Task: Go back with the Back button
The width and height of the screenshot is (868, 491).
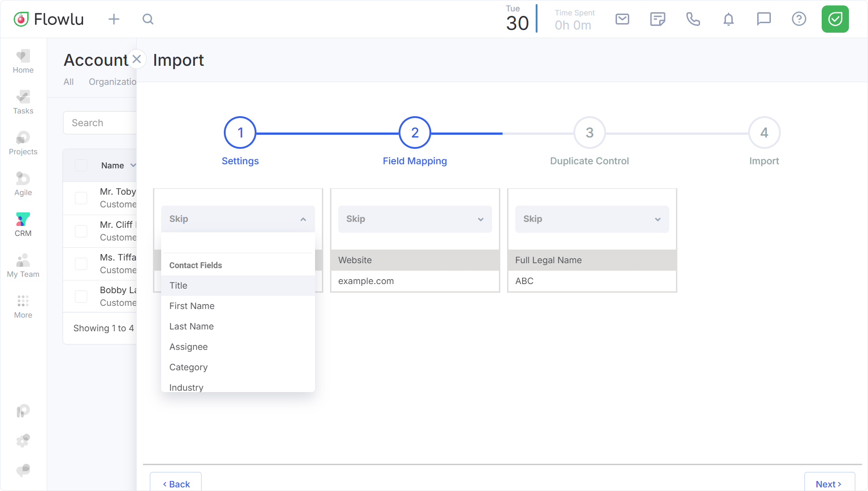Action: 176,484
